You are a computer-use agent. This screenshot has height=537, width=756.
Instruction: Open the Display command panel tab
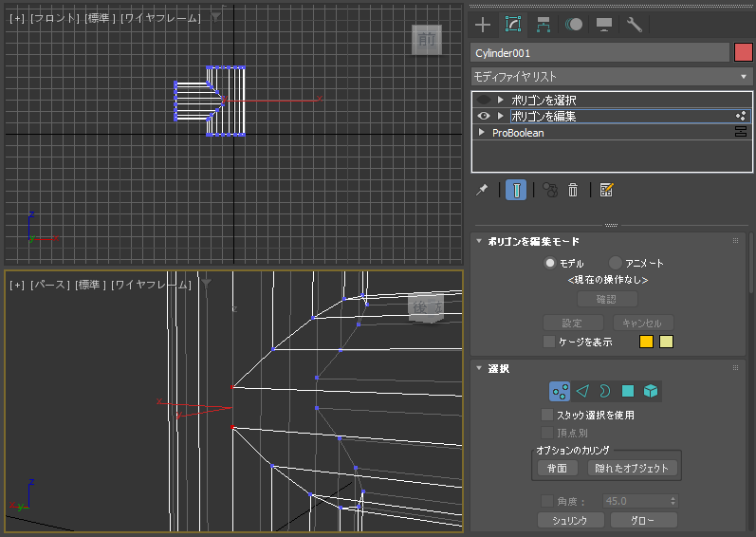coord(604,25)
